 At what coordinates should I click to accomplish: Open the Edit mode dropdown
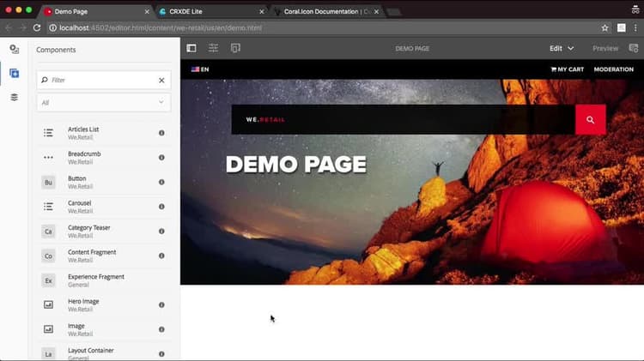point(562,48)
